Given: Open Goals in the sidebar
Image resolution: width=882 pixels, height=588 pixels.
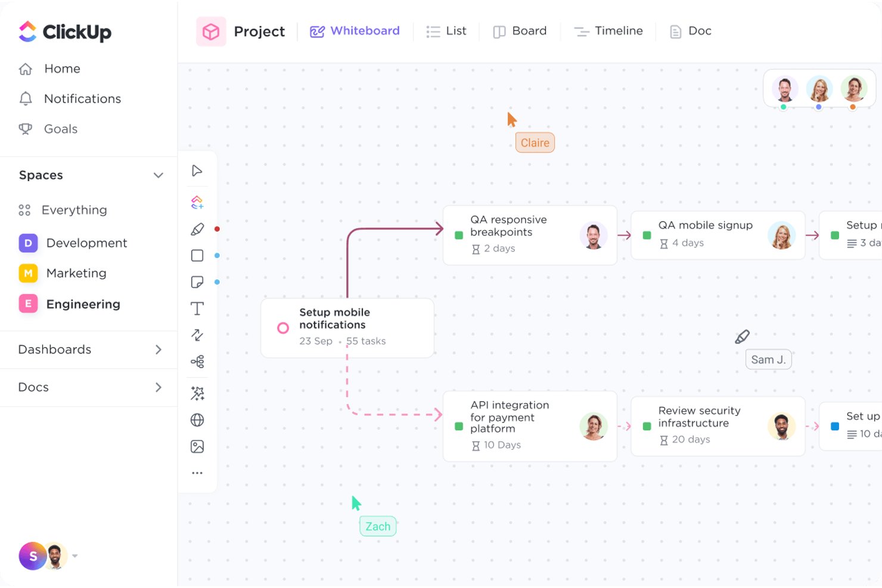Looking at the screenshot, I should 48,129.
